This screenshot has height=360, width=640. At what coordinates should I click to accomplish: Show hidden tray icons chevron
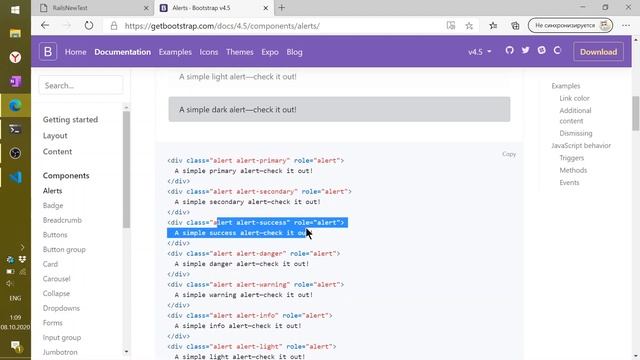[x=22, y=247]
